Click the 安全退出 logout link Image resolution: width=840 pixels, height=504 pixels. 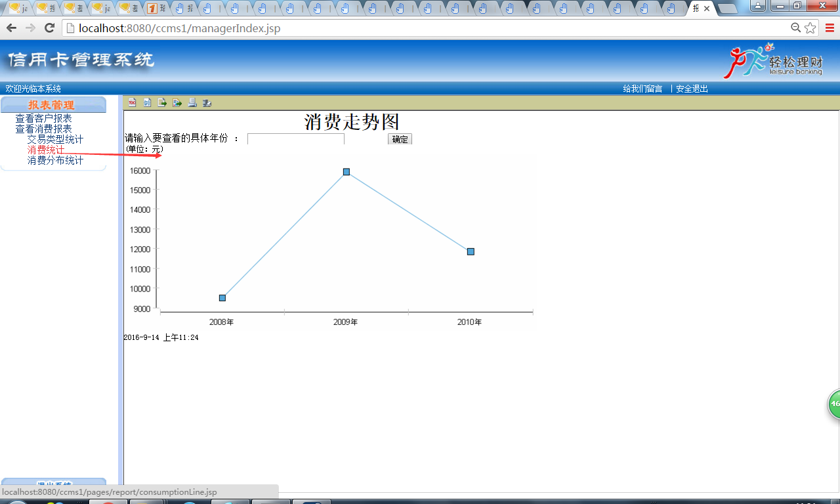[x=692, y=89]
